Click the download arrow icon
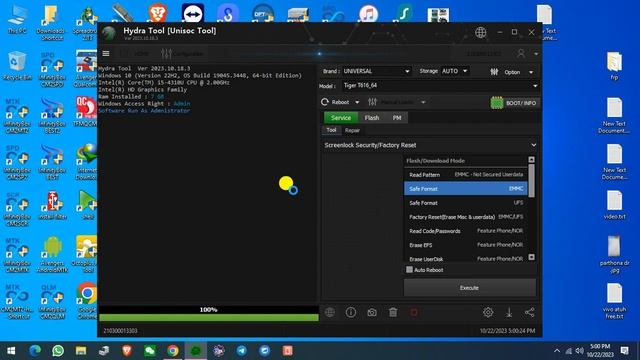This screenshot has width=640, height=360. click(509, 312)
